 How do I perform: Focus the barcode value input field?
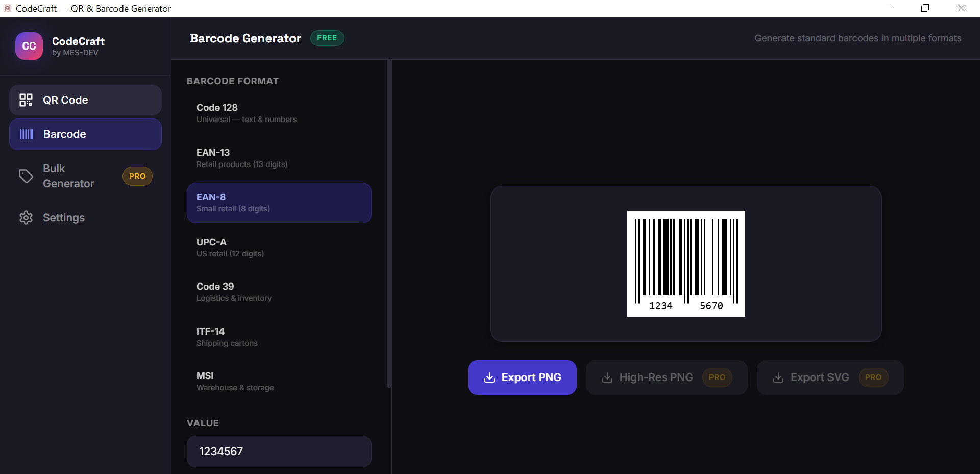[279, 452]
